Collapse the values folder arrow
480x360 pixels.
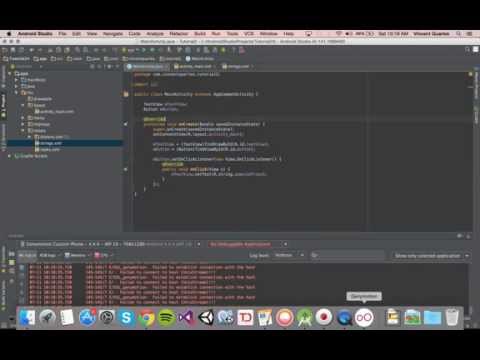click(23, 130)
